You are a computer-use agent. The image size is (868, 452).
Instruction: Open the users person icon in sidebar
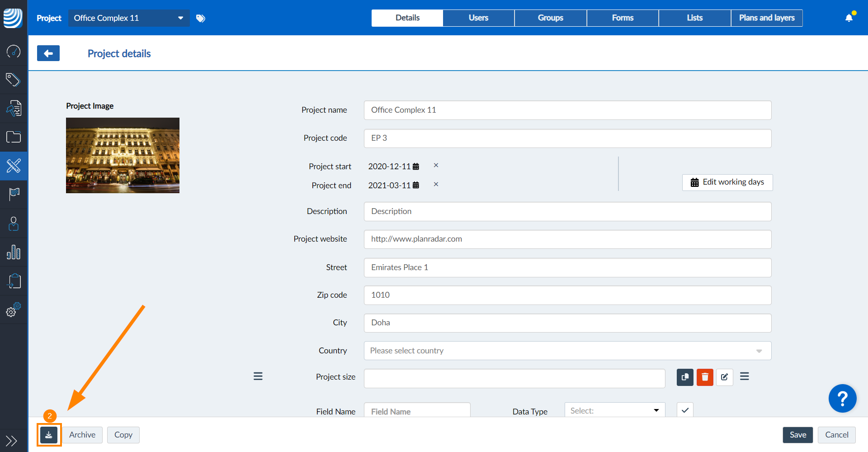(x=14, y=224)
